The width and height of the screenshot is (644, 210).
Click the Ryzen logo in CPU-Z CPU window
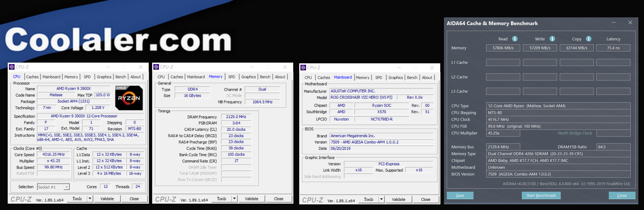129,98
